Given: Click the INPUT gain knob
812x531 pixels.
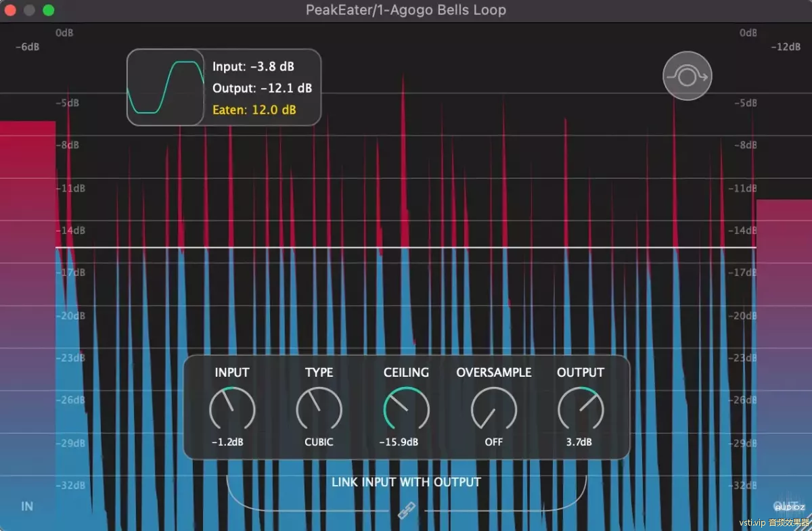Looking at the screenshot, I should pyautogui.click(x=232, y=409).
